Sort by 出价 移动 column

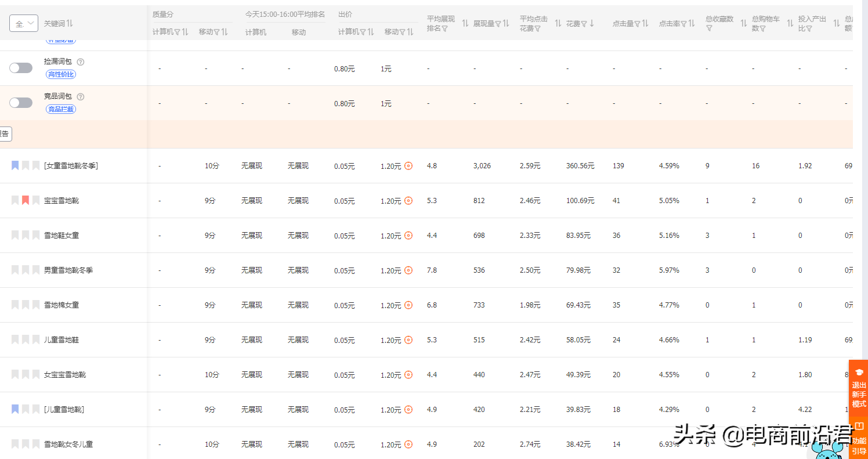[410, 32]
